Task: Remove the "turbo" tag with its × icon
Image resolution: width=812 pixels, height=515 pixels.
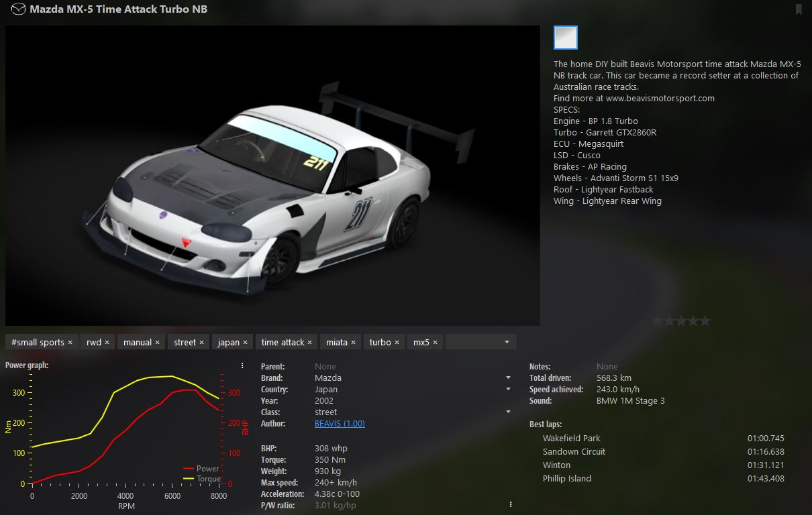Action: coord(399,341)
